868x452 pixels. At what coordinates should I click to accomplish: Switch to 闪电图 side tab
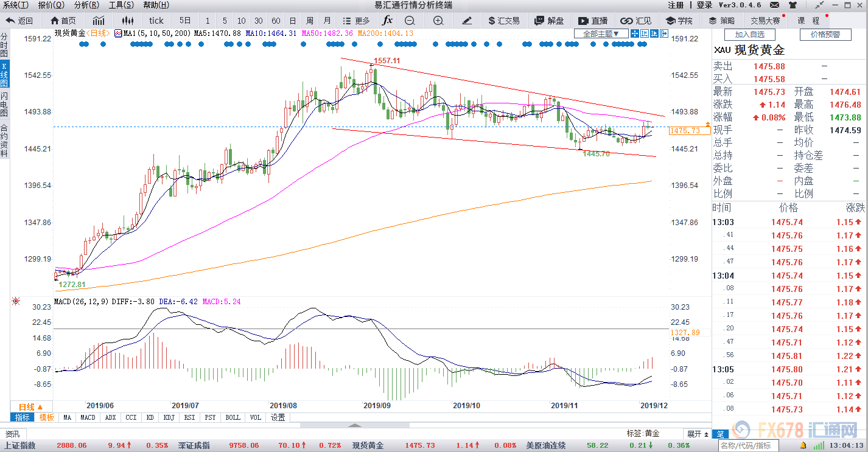[x=4, y=104]
